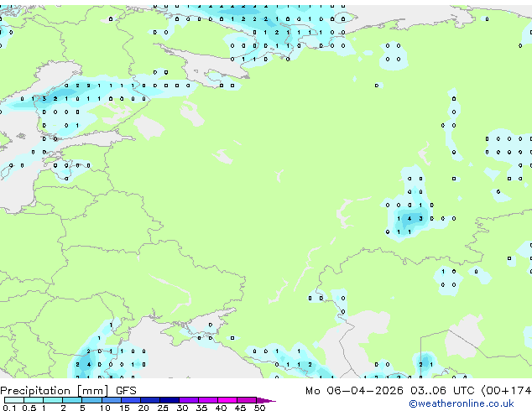532x411 pixels.
Task: Click the 5–10 mm legend color box
Action: coord(91,400)
